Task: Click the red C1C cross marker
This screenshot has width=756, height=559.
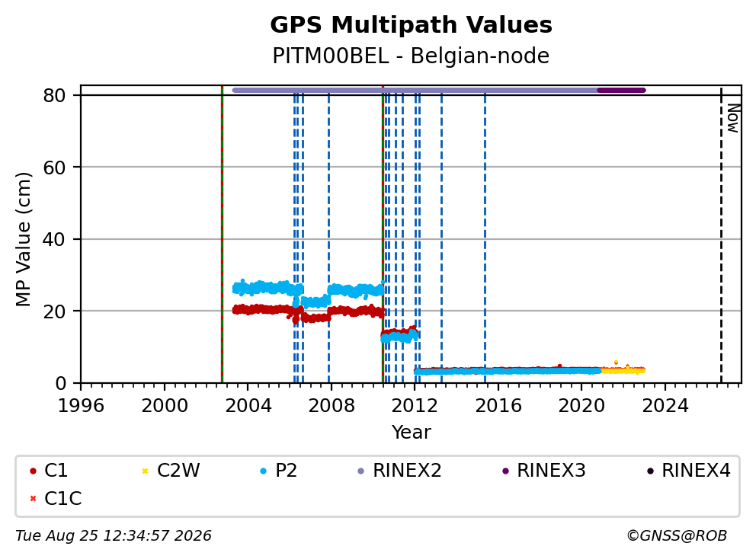Action: (x=33, y=499)
